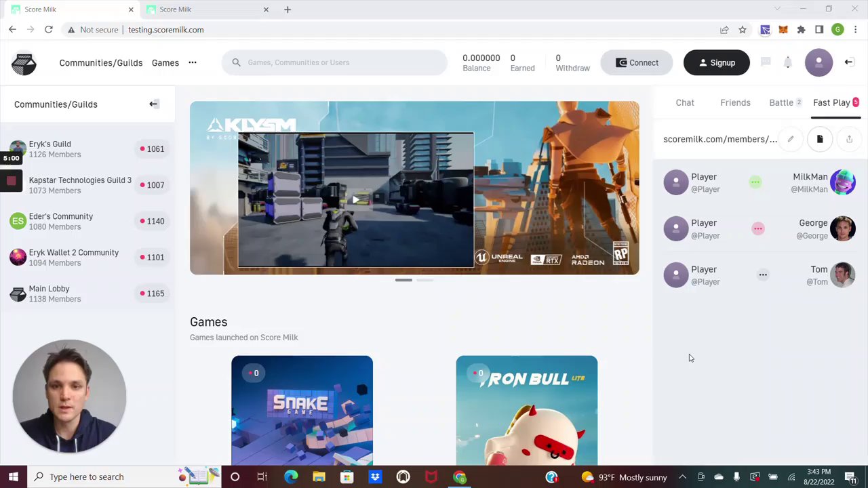The width and height of the screenshot is (868, 488).
Task: Open the Battle tab
Action: coord(785,102)
